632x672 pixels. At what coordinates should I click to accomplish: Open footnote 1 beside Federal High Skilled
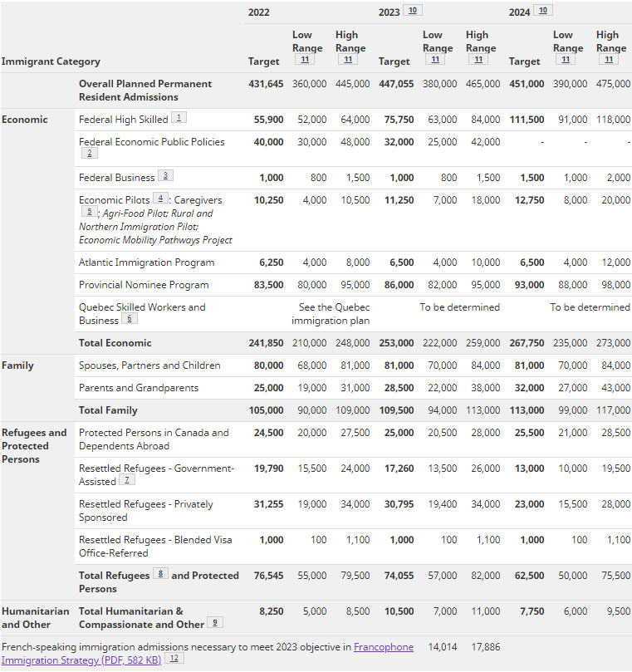pyautogui.click(x=179, y=117)
